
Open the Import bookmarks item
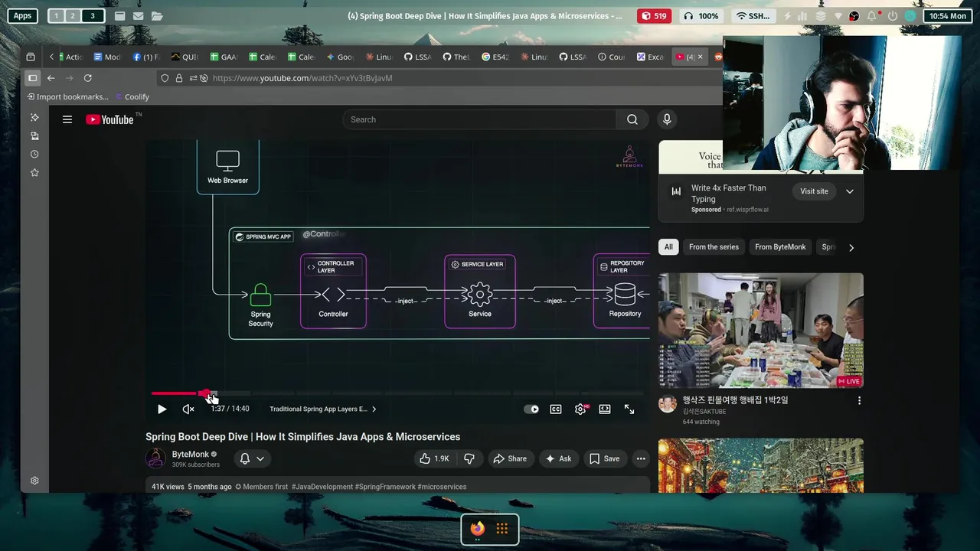68,97
